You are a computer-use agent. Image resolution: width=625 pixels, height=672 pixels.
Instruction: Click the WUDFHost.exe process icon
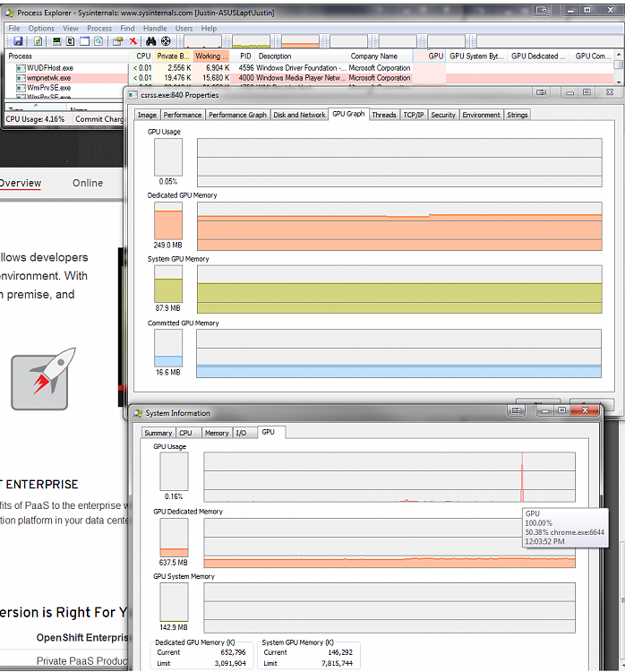tap(21, 68)
